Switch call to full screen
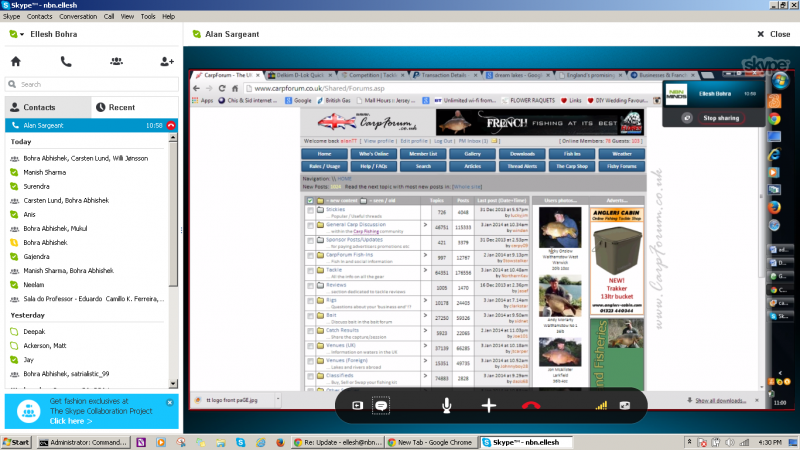Viewport: 800px width, 450px height. [x=624, y=406]
